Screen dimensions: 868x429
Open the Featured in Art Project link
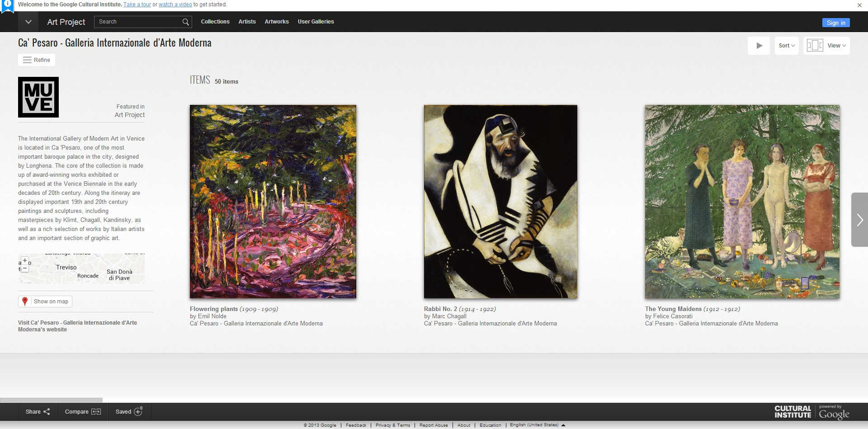coord(130,115)
